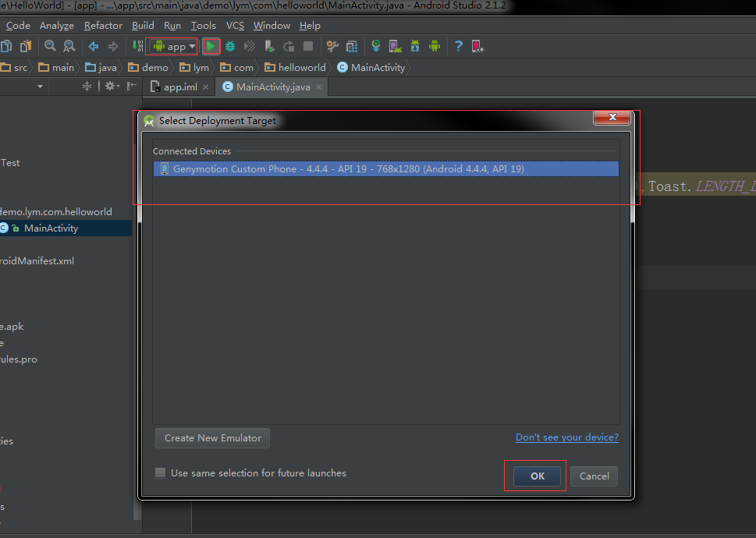Click the Project Structure grid icon

(x=352, y=46)
